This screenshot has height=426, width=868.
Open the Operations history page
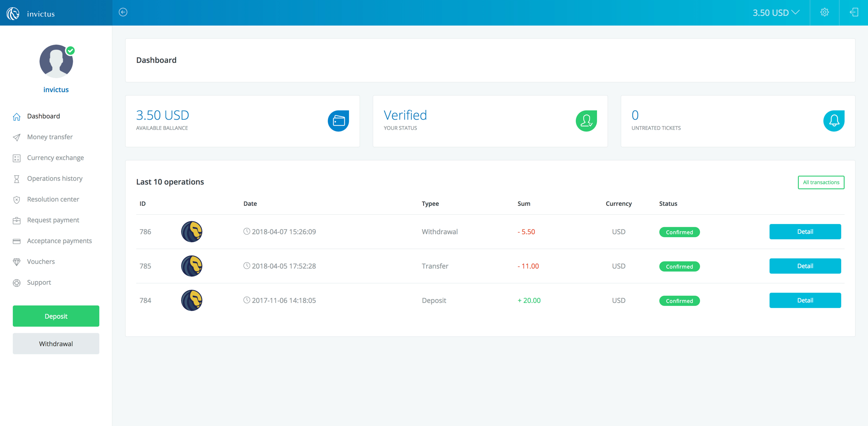point(55,179)
